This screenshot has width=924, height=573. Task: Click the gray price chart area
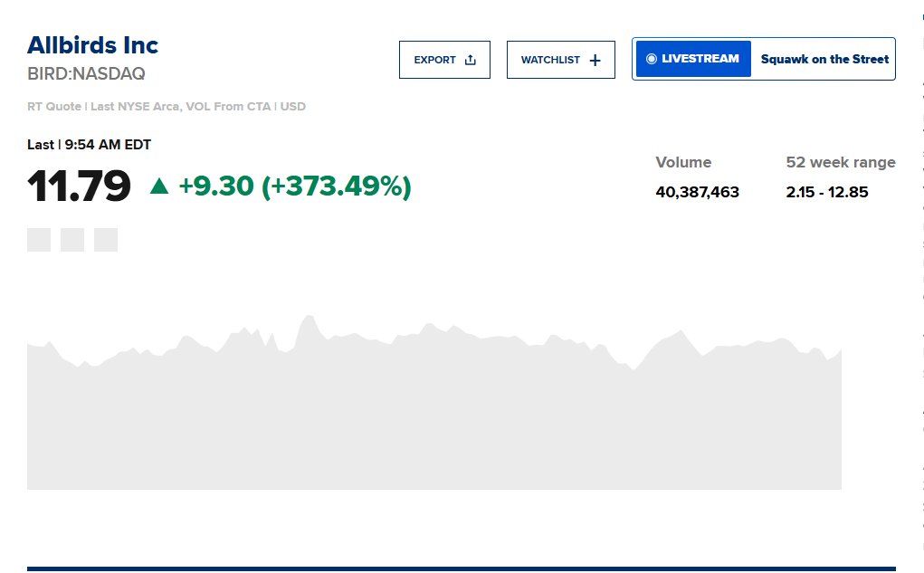coord(434,402)
